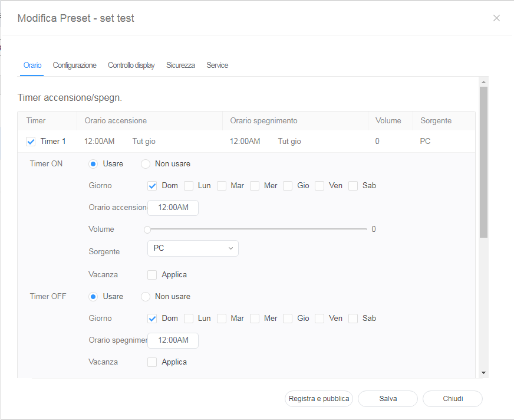Click the Salva button
Viewport: 514px width, 420px height.
click(388, 399)
